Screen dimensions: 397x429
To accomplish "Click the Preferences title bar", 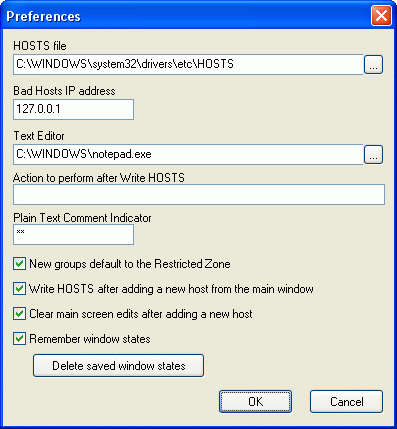I will [x=187, y=16].
